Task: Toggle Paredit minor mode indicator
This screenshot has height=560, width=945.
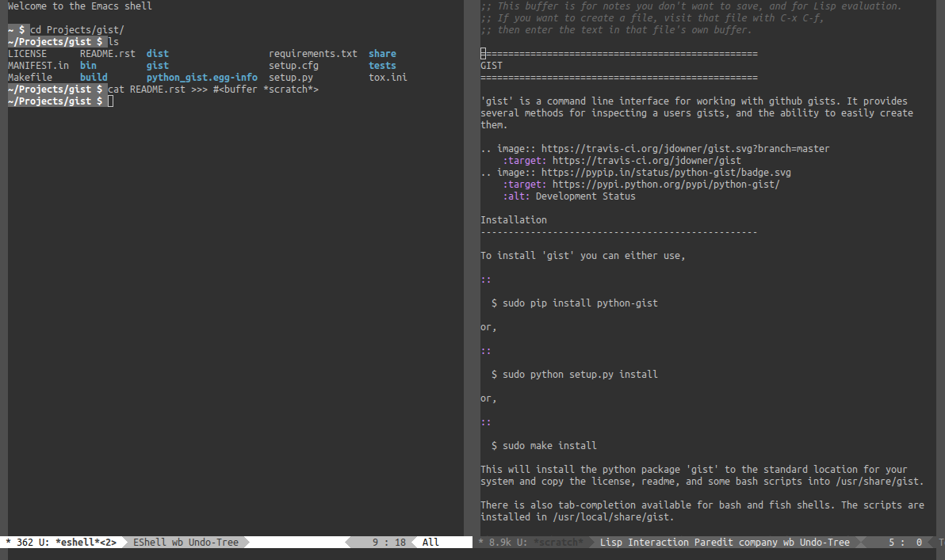Action: (714, 543)
